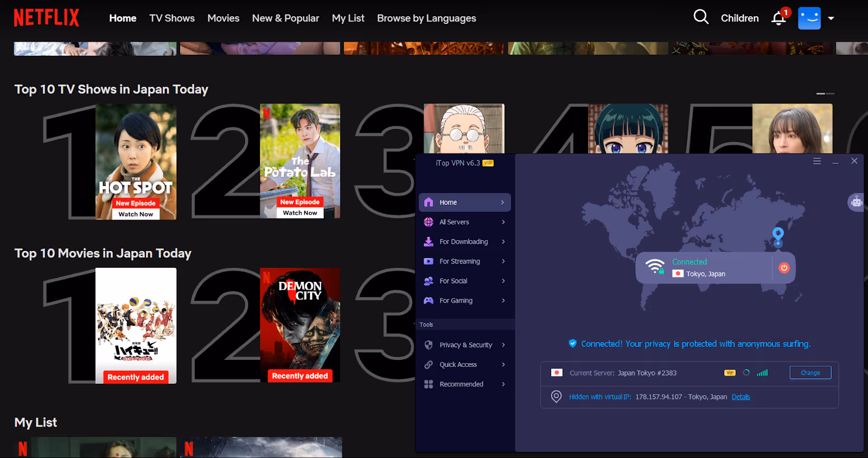Click the green signal strength bars

pos(762,373)
